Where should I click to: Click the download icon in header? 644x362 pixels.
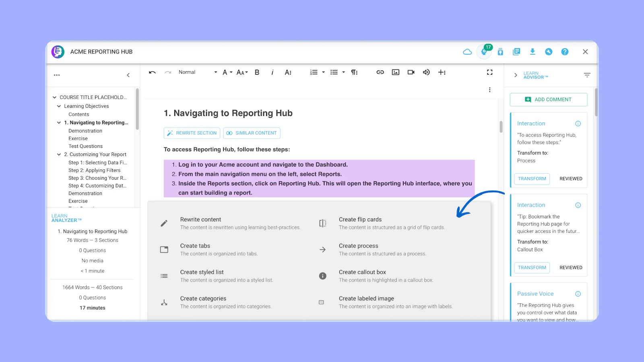pyautogui.click(x=533, y=52)
